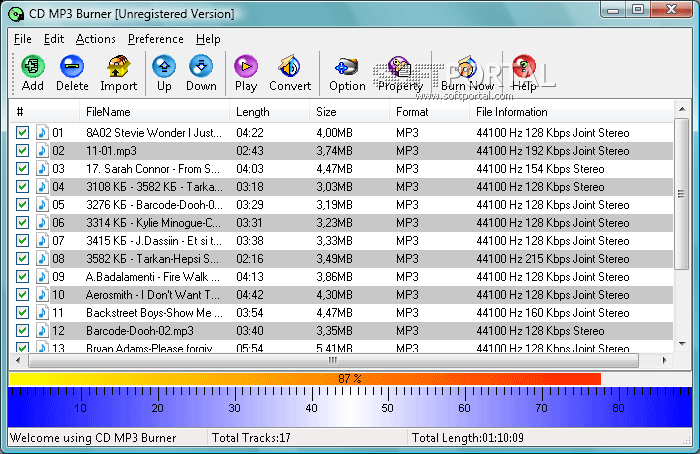This screenshot has width=700, height=454.
Task: Open the Import files icon
Action: point(119,70)
